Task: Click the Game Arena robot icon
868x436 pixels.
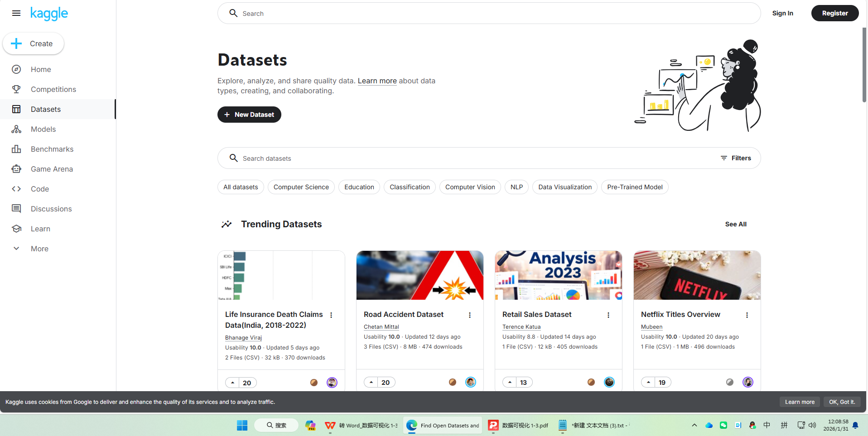Action: click(16, 169)
